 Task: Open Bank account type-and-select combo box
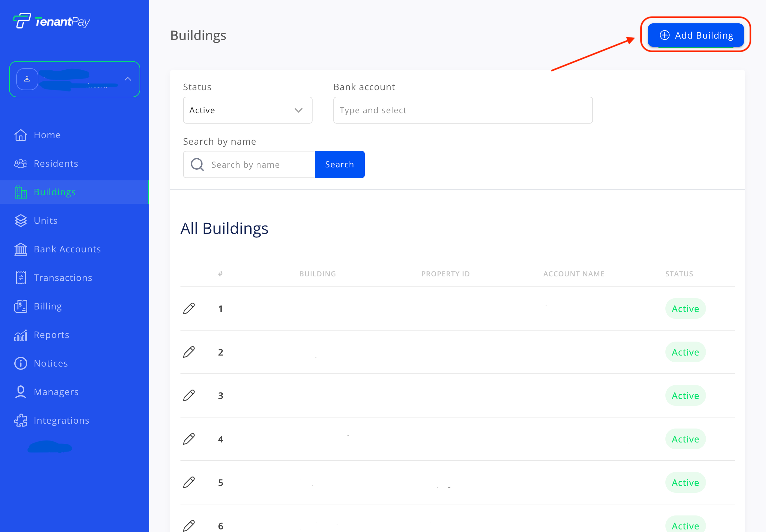click(463, 110)
